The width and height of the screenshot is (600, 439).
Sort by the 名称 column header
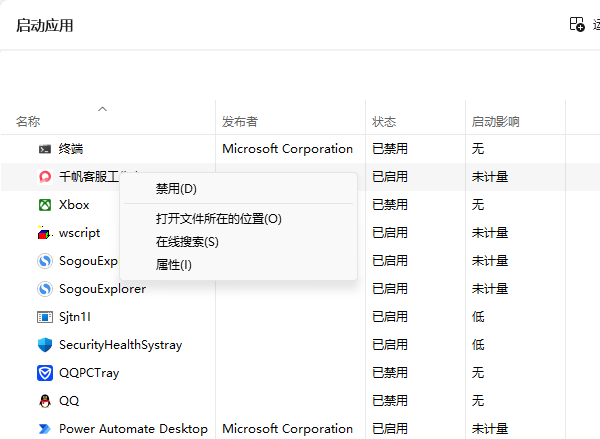(28, 122)
